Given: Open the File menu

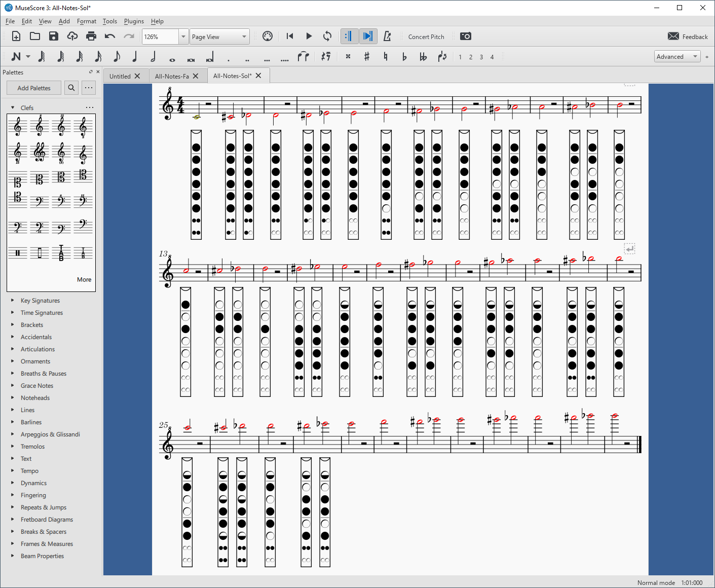Looking at the screenshot, I should tap(10, 21).
